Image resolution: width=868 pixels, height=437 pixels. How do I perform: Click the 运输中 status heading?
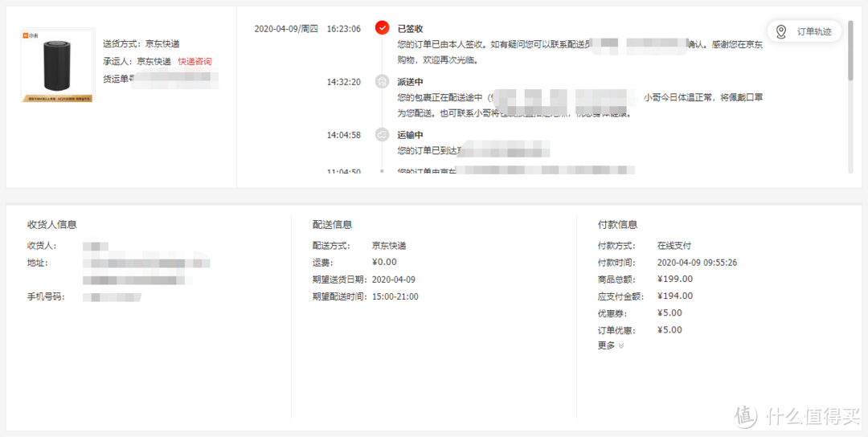pos(410,135)
